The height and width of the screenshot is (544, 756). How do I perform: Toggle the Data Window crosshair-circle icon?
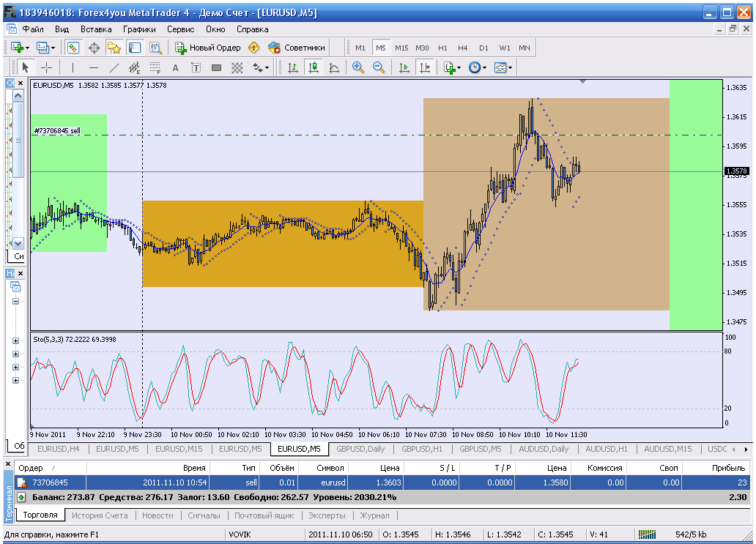click(x=94, y=48)
